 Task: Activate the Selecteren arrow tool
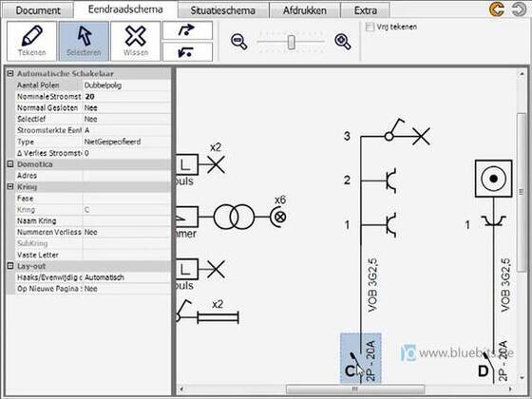84,41
